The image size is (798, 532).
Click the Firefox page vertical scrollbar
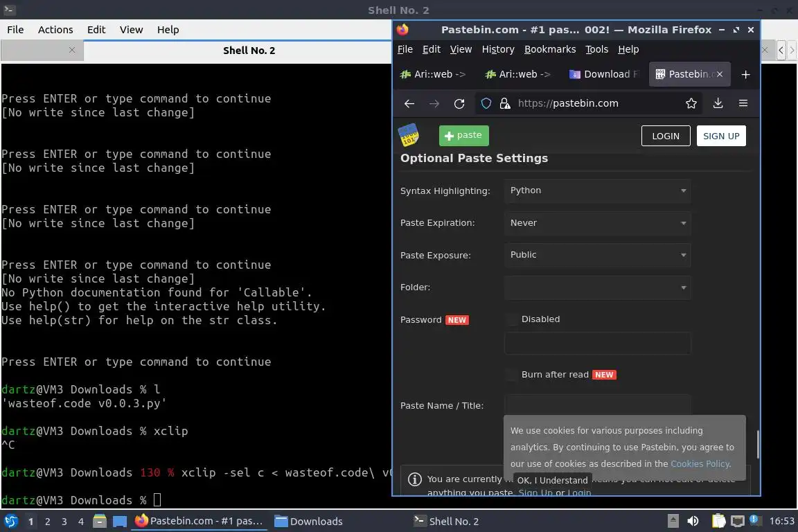[758, 445]
